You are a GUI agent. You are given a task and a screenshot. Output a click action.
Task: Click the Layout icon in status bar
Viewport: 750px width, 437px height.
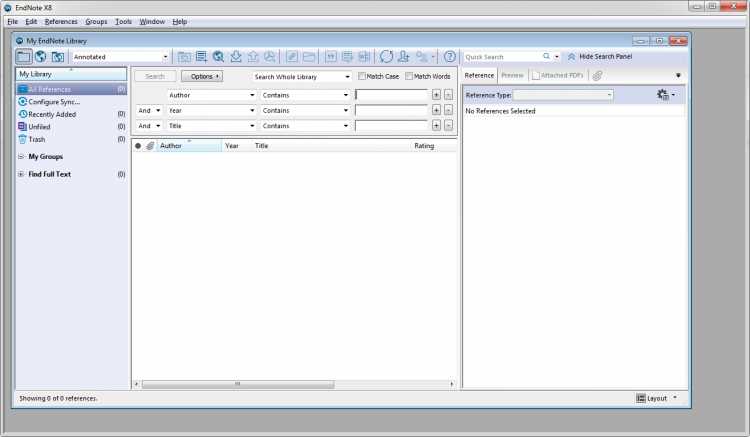click(640, 398)
